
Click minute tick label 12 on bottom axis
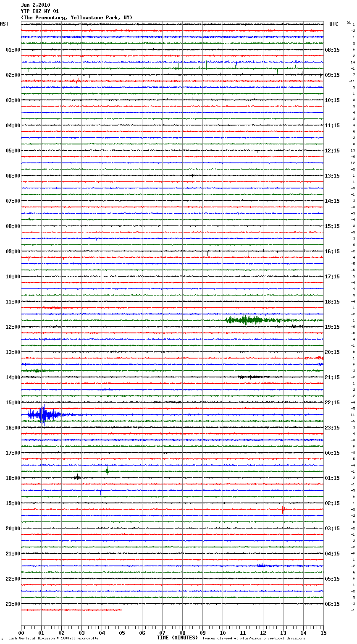coord(263,633)
